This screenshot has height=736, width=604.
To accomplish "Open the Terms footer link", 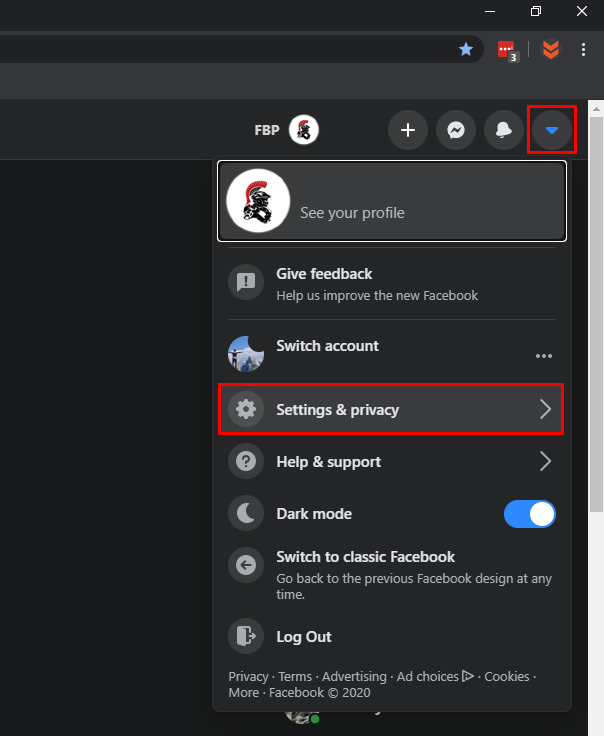I will point(295,676).
